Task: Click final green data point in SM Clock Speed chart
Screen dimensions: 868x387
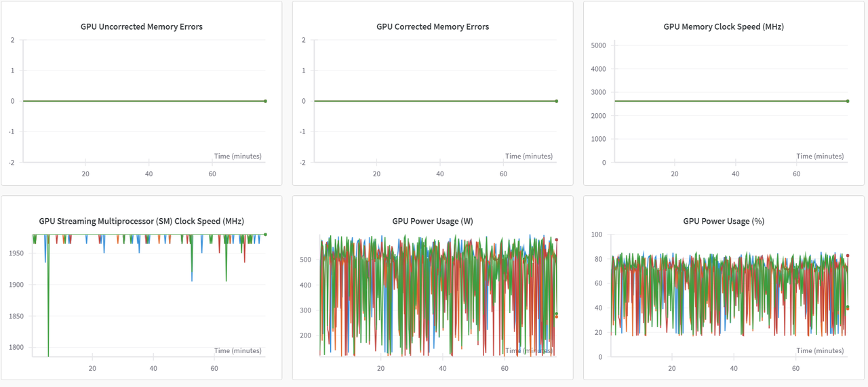Action: tap(265, 235)
